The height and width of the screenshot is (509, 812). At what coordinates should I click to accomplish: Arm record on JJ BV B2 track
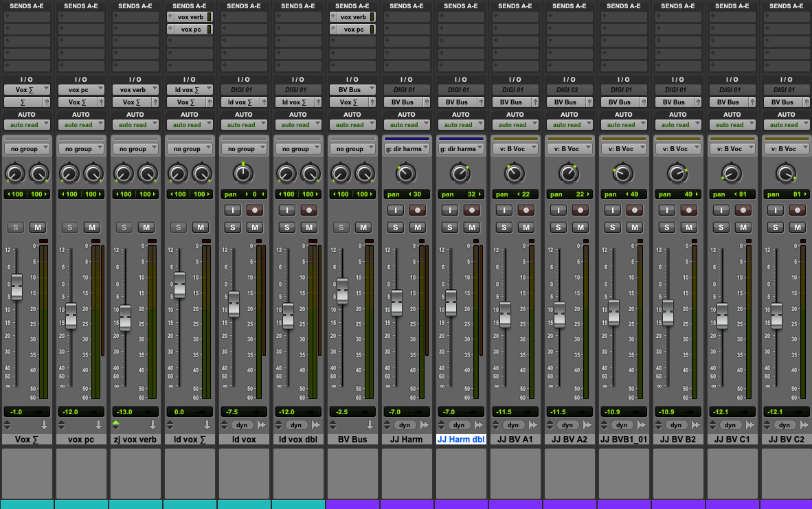(688, 210)
